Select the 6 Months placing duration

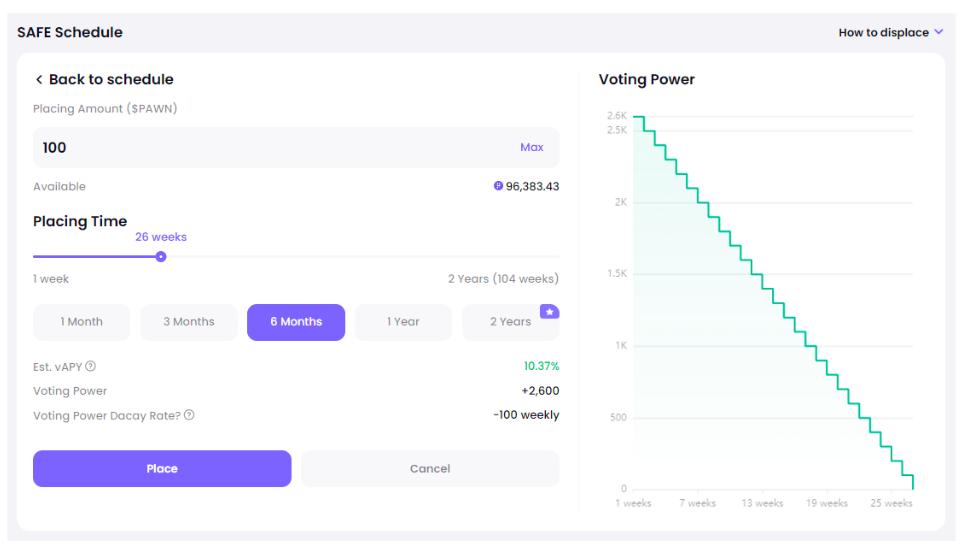(296, 322)
